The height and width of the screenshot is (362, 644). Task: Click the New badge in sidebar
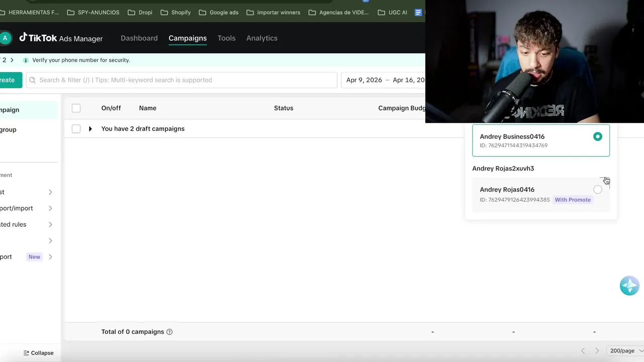click(x=34, y=257)
